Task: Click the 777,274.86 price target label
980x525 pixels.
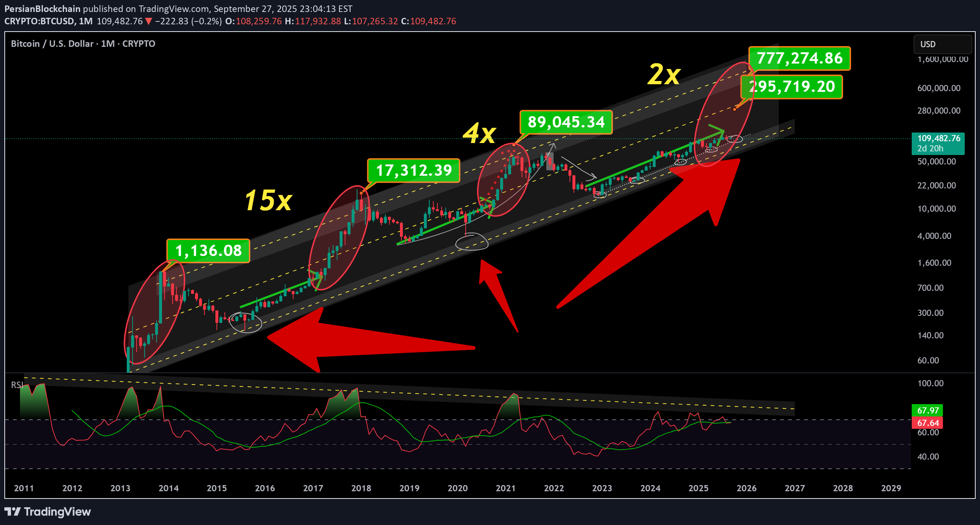Action: pos(799,58)
